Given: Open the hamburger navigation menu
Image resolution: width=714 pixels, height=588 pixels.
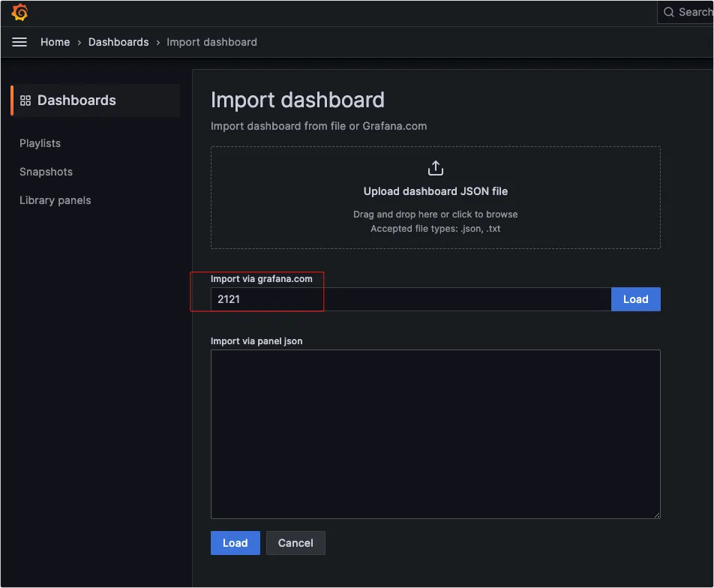Looking at the screenshot, I should [19, 42].
